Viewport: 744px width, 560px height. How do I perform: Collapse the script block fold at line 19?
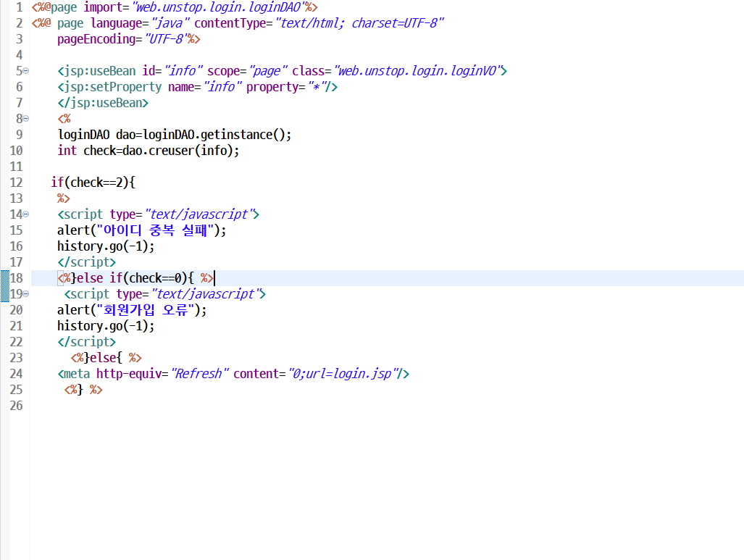tap(26, 294)
